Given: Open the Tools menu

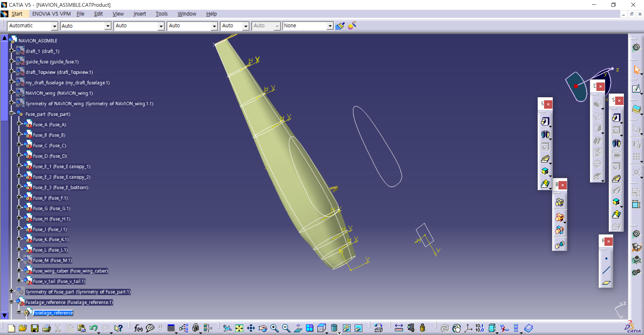Looking at the screenshot, I should coord(161,14).
